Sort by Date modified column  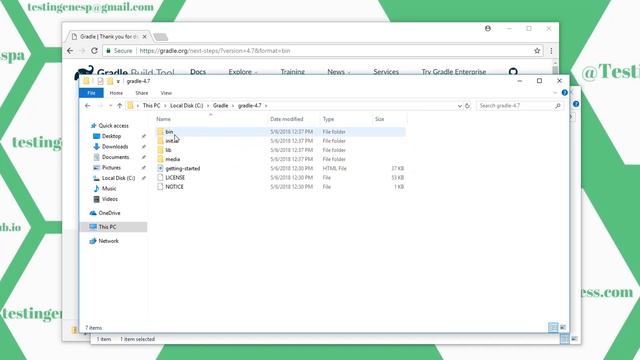point(287,119)
